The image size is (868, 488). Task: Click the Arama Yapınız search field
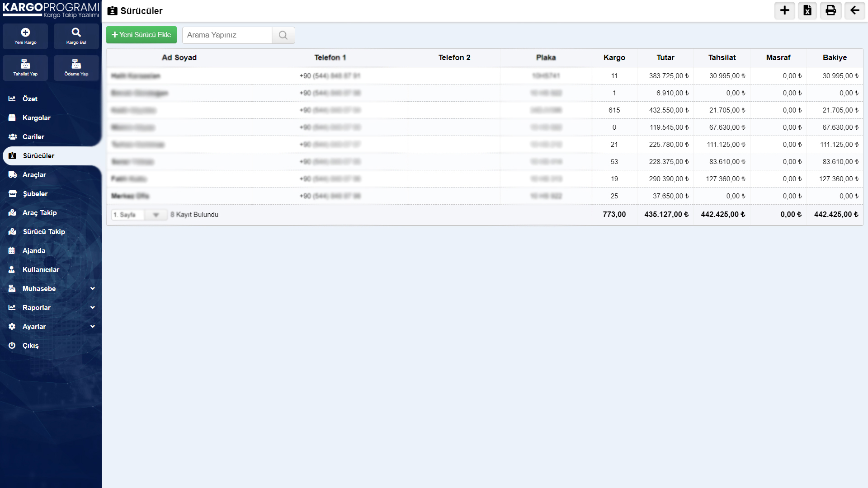coord(227,35)
